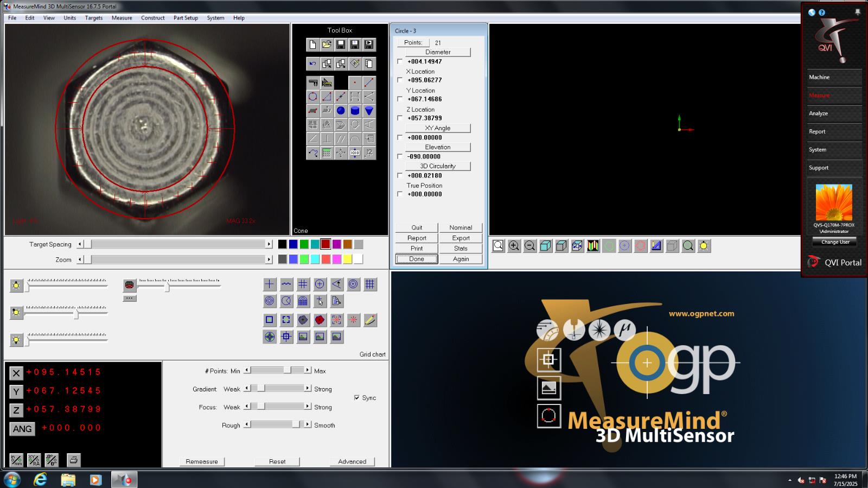Check the Diameter value checkbox

coord(400,61)
